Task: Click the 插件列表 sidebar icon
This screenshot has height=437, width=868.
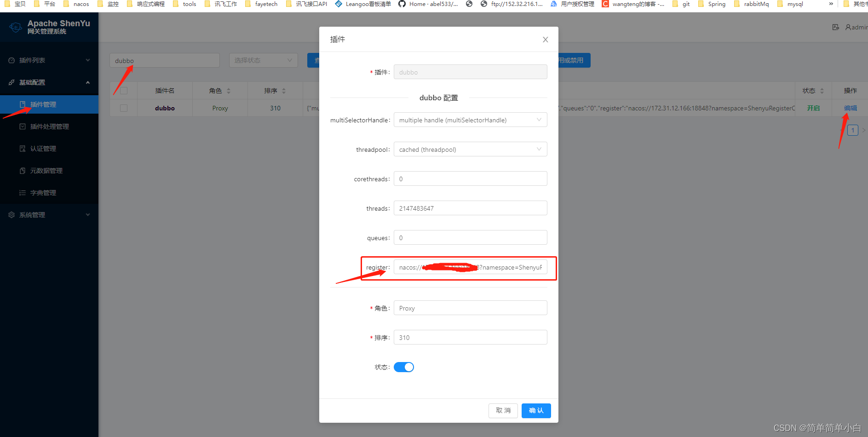Action: coord(11,60)
